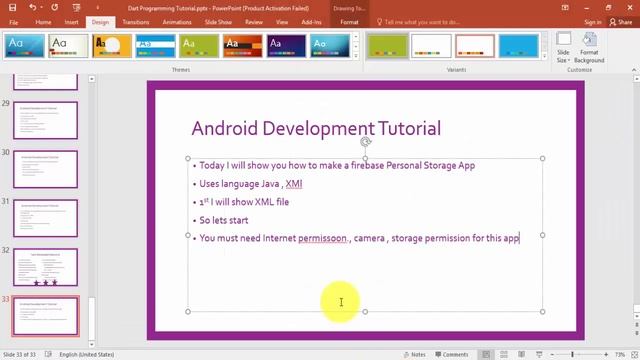Screen dimensions: 640x360
Task: Click the rotation handle of the text box
Action: (365, 142)
